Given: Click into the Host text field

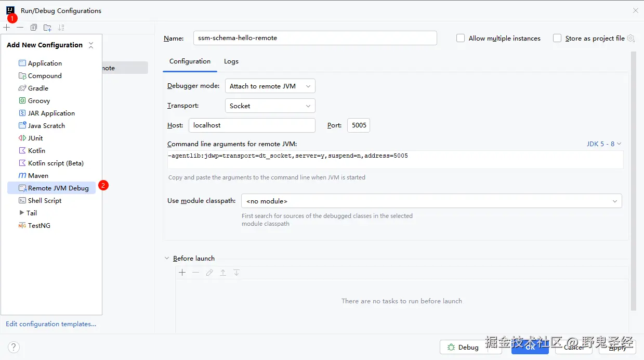Looking at the screenshot, I should [x=252, y=125].
